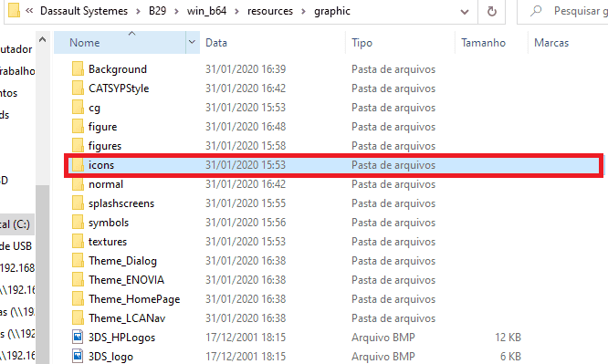Click the 3DS_logo BMP file icon
The image size is (608, 364).
point(78,356)
